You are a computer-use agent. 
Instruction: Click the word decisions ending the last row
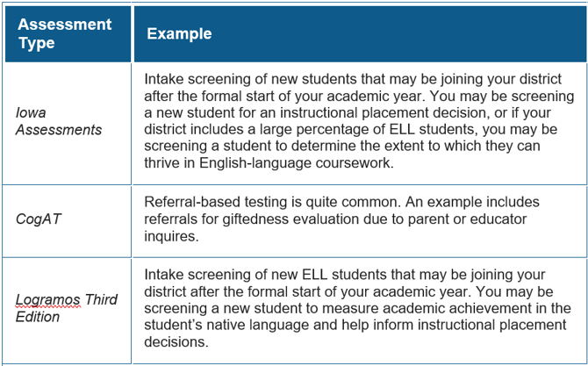click(x=176, y=341)
